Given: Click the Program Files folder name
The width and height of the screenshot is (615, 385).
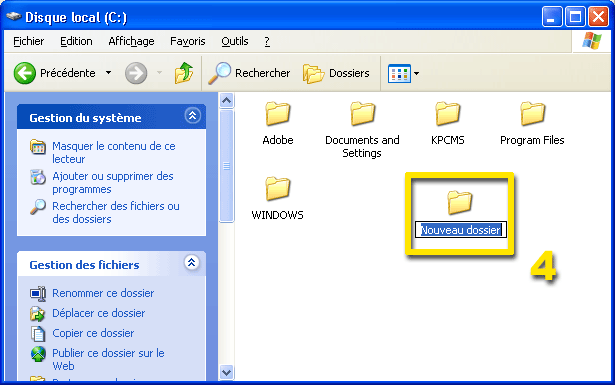Looking at the screenshot, I should 532,140.
